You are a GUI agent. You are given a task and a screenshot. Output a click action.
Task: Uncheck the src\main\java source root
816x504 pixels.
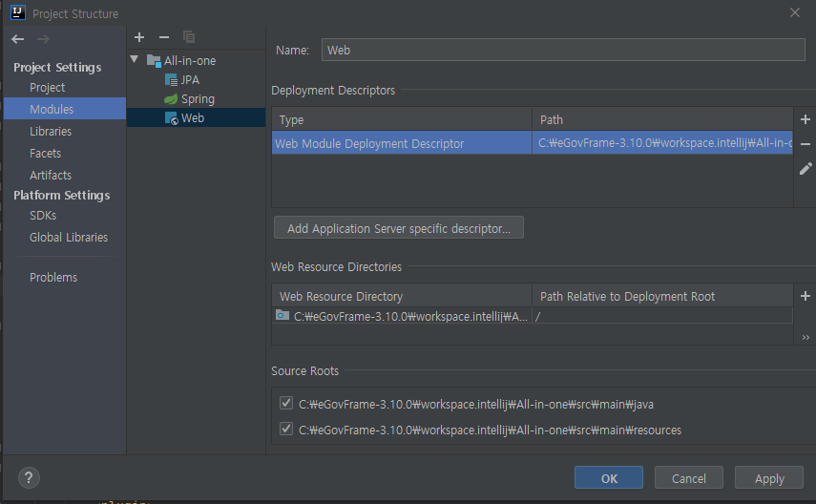(x=286, y=403)
